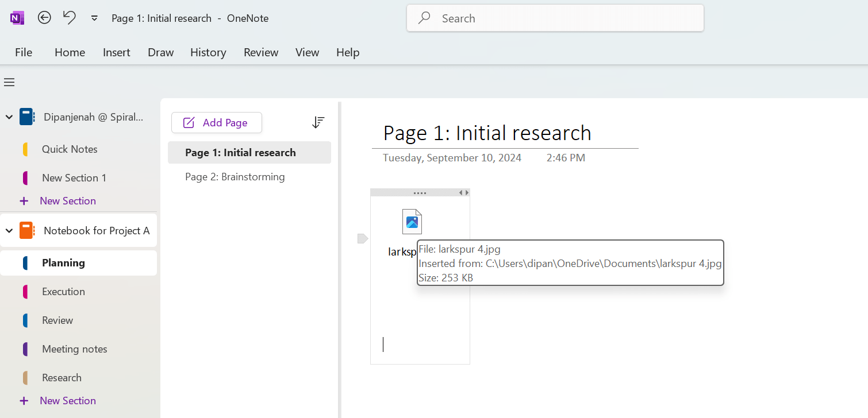Click the Undo icon
The image size is (868, 418).
point(68,18)
